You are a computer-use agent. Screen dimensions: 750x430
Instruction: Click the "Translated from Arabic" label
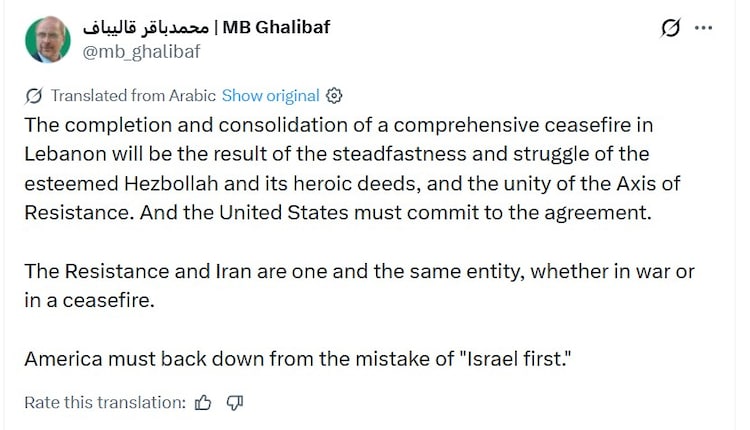click(133, 96)
